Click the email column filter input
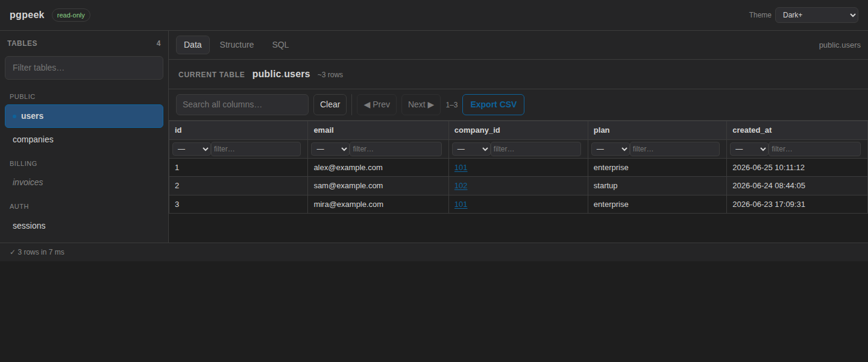 pyautogui.click(x=395, y=149)
